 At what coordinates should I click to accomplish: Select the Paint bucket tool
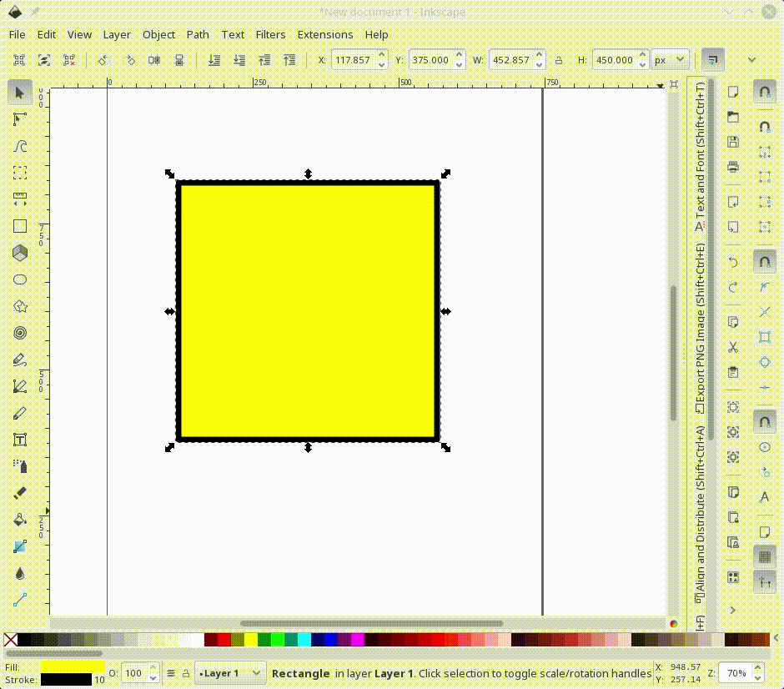(x=19, y=520)
